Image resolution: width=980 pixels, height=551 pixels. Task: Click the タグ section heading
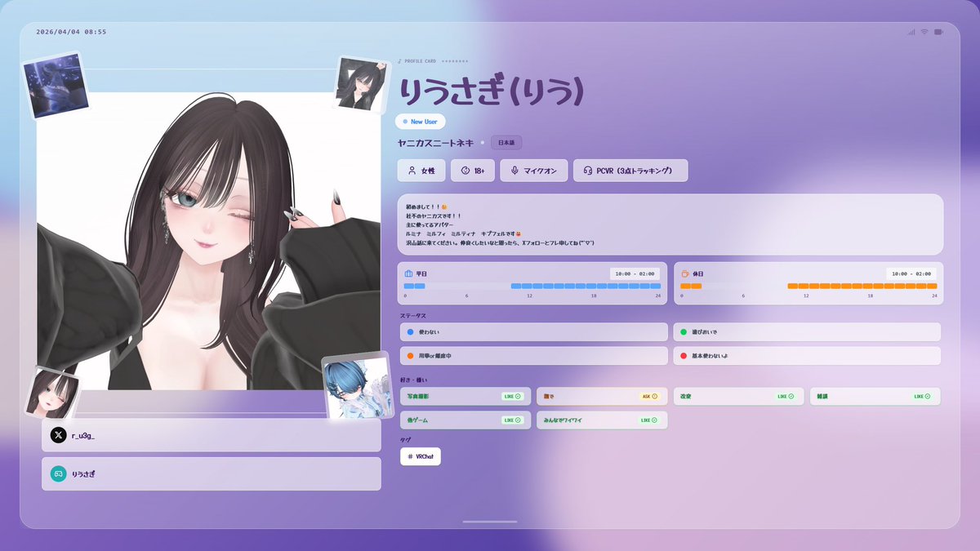pos(404,440)
